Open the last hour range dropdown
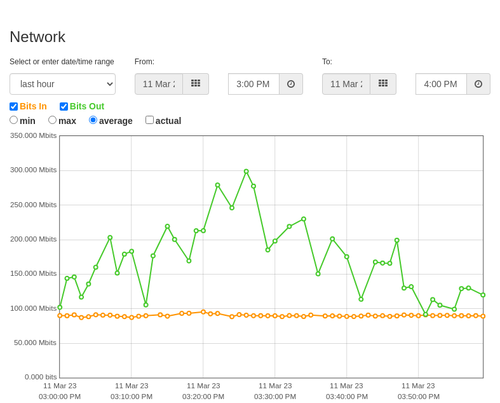 (63, 84)
